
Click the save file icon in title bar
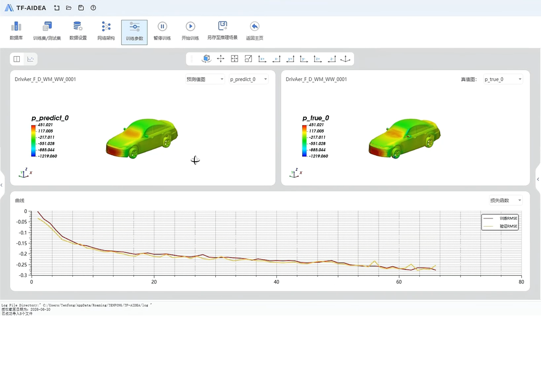(x=81, y=8)
